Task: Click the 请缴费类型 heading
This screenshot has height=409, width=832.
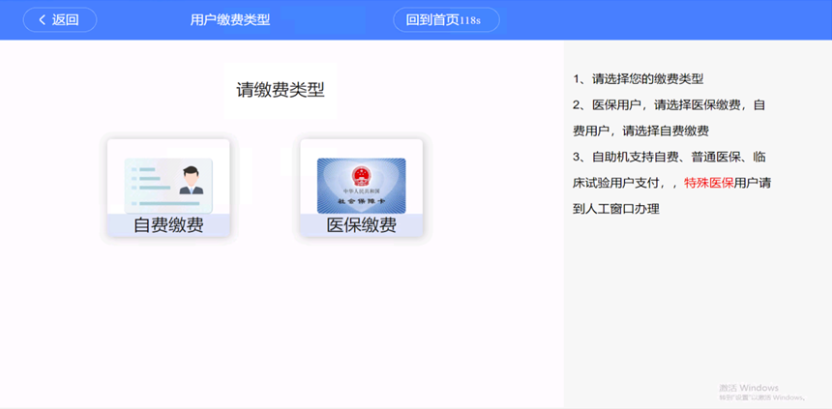Action: (x=280, y=90)
